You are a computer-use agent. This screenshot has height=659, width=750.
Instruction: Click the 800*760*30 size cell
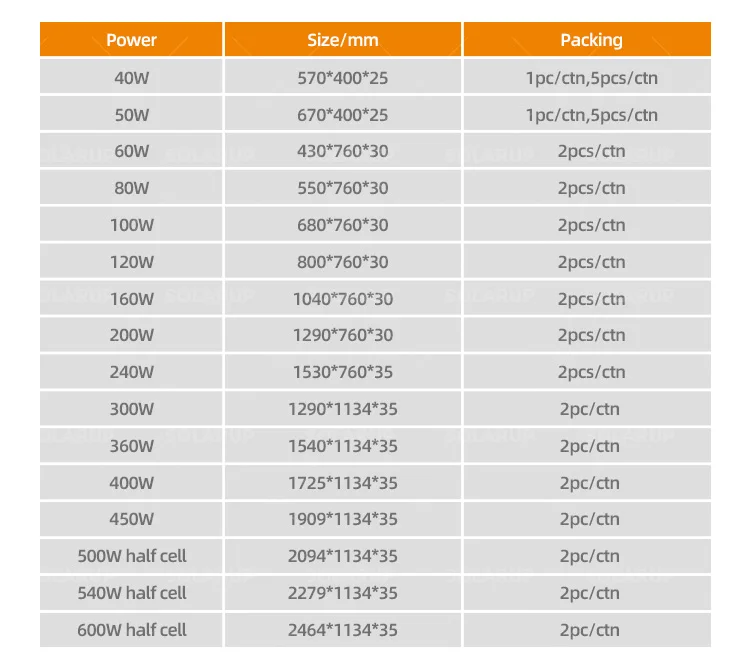(342, 262)
